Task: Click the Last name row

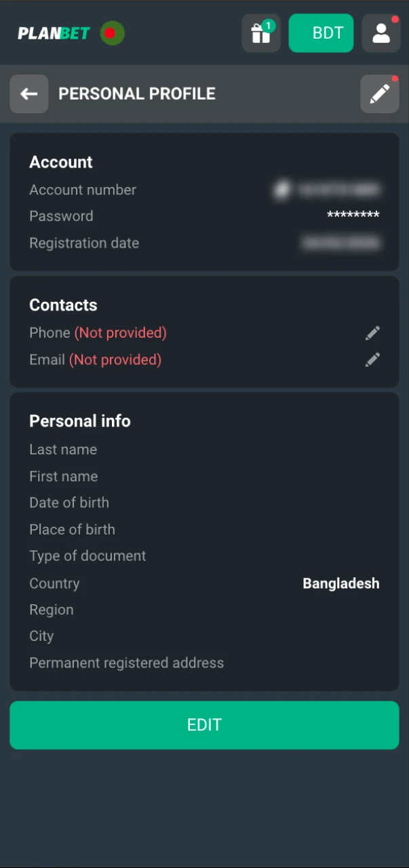Action: click(x=63, y=449)
